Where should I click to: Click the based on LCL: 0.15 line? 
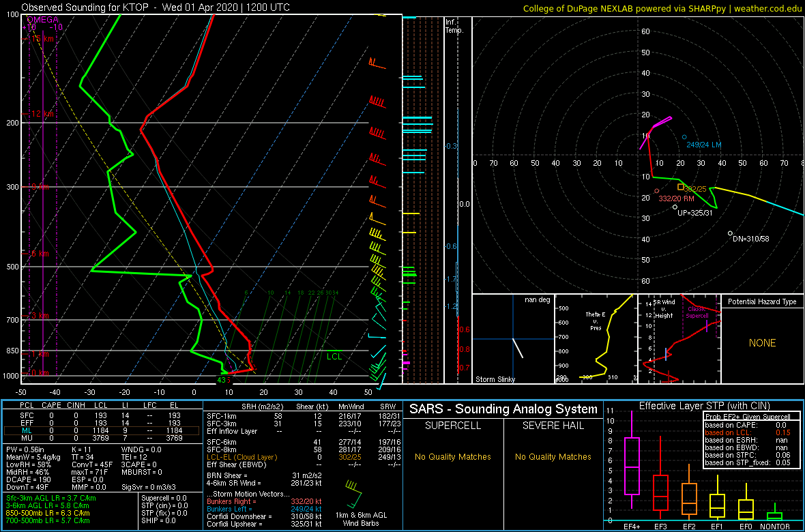click(749, 433)
